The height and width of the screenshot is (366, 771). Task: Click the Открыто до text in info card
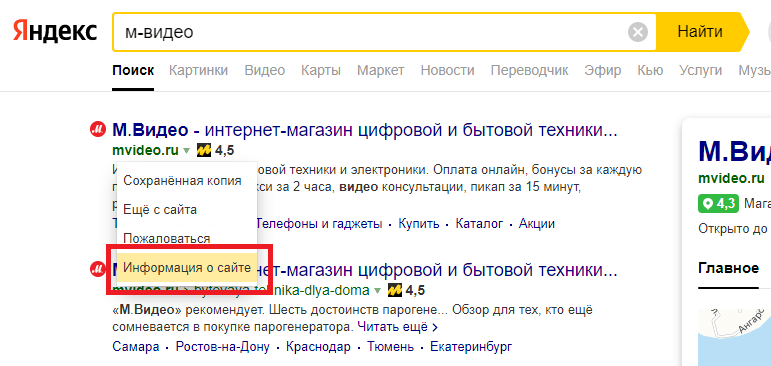[733, 229]
